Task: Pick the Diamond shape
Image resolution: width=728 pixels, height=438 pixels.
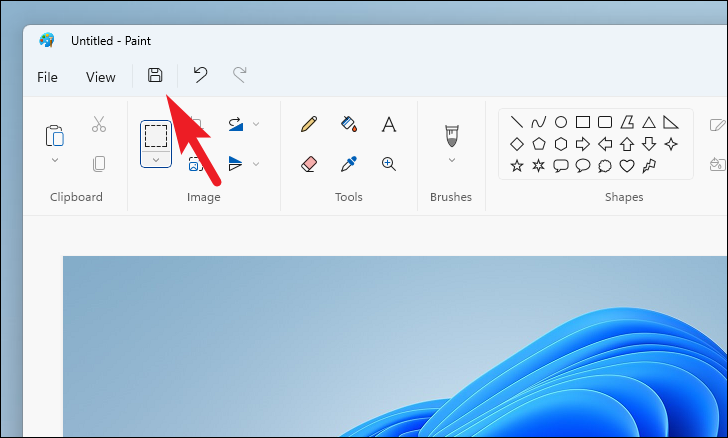Action: click(517, 144)
